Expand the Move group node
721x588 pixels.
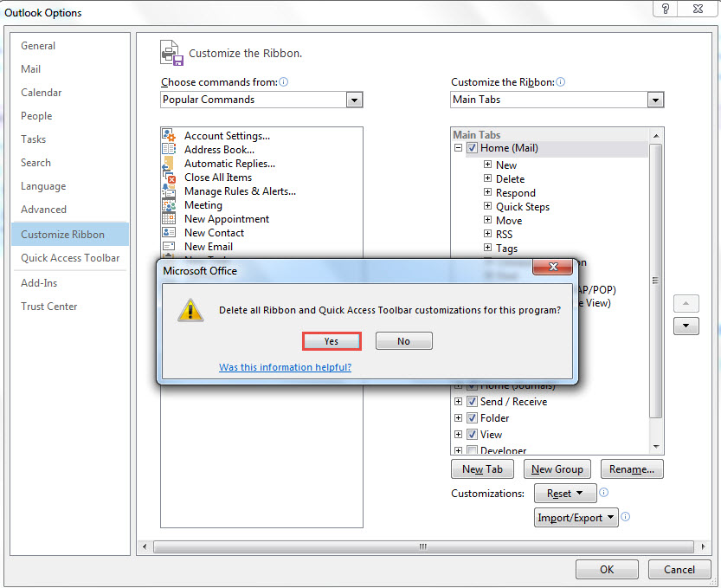487,220
